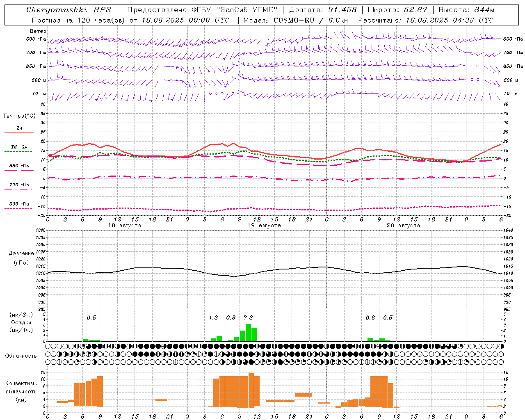Select the Тем-ра(°C) axis title
Viewport: 525px width, 420px height.
coord(19,116)
